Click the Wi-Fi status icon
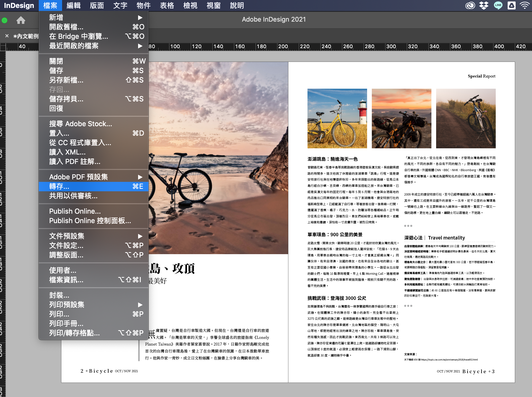 (525, 5)
